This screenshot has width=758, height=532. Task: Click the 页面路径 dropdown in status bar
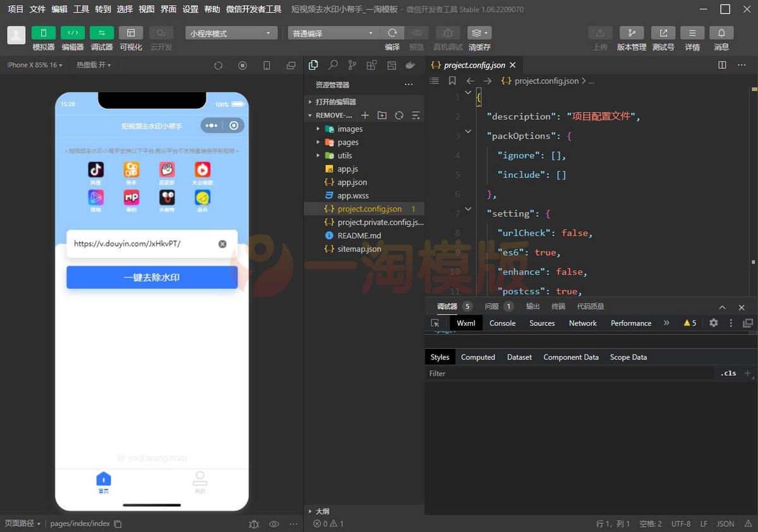23,524
